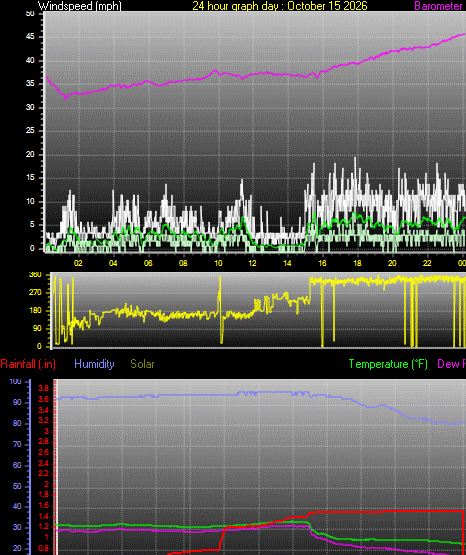Click the '16' hour label on time axis
The height and width of the screenshot is (555, 466).
pos(322,263)
